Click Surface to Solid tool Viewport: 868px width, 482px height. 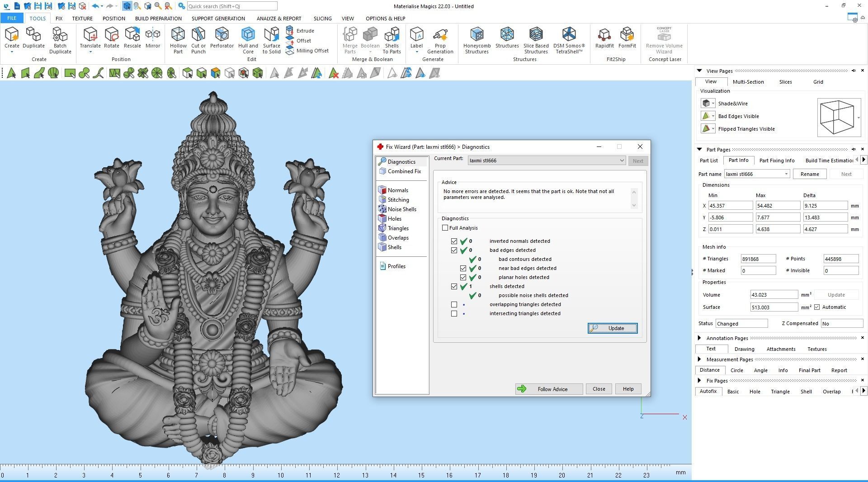click(271, 40)
